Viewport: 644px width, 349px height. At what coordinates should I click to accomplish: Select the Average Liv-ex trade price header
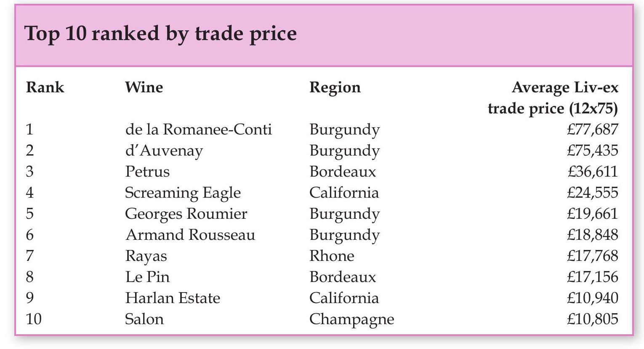[553, 98]
